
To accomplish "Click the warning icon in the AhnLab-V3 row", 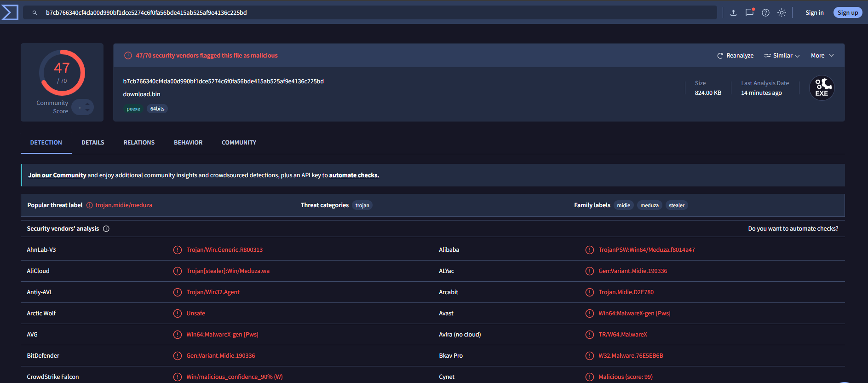I will click(x=178, y=250).
